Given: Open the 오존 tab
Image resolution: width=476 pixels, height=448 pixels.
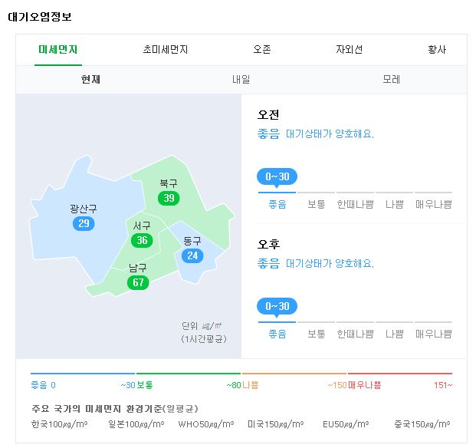Looking at the screenshot, I should point(262,50).
